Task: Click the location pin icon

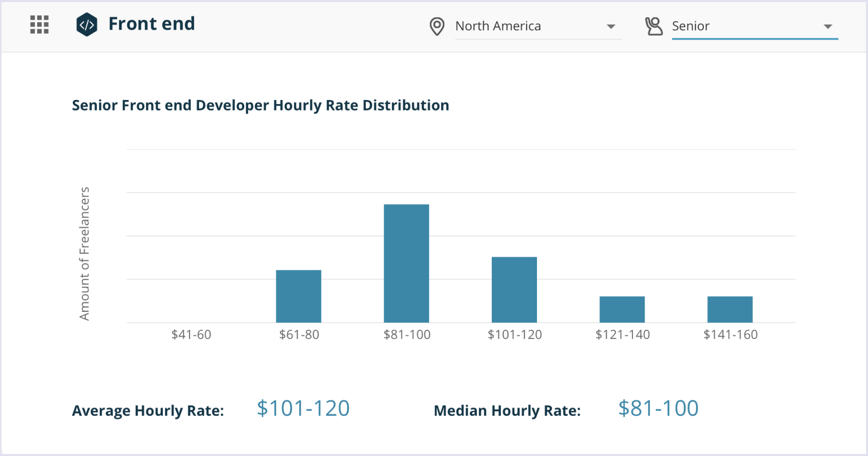Action: pos(437,26)
